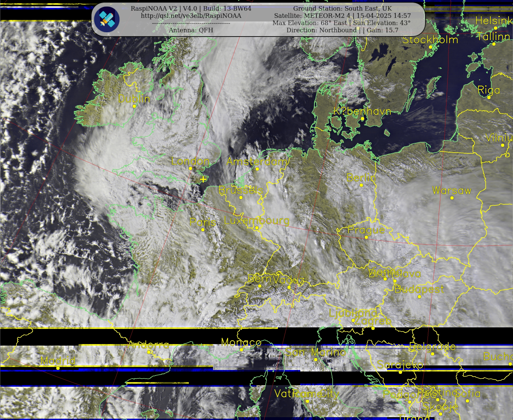Click the yellow dot marking Amsterdam
Image resolution: width=513 pixels, height=420 pixels.
(257, 169)
